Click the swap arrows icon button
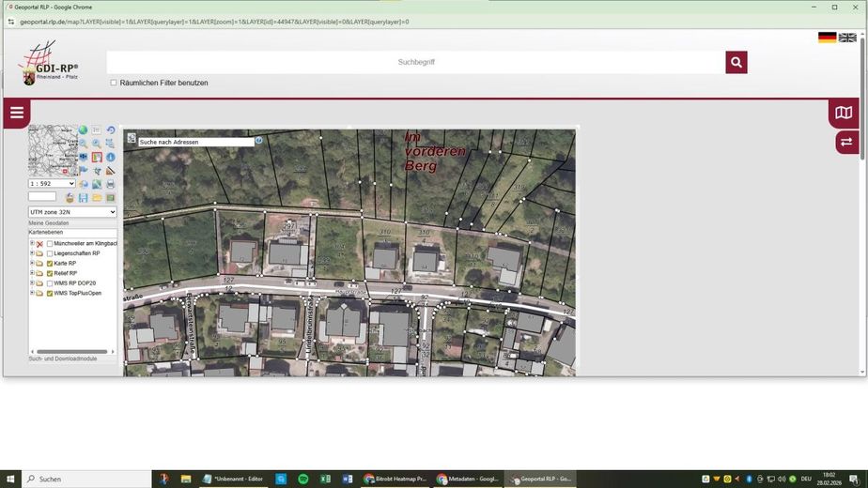 847,143
